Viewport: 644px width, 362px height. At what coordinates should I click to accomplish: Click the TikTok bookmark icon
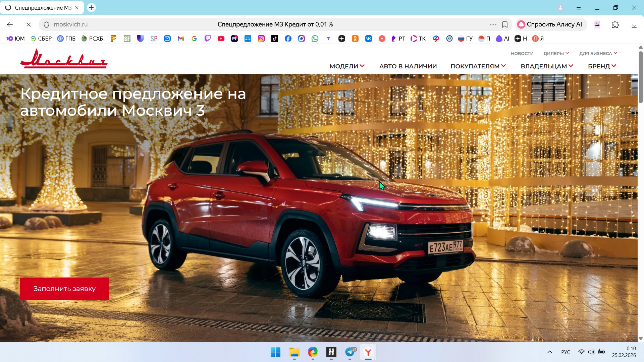[x=275, y=39]
